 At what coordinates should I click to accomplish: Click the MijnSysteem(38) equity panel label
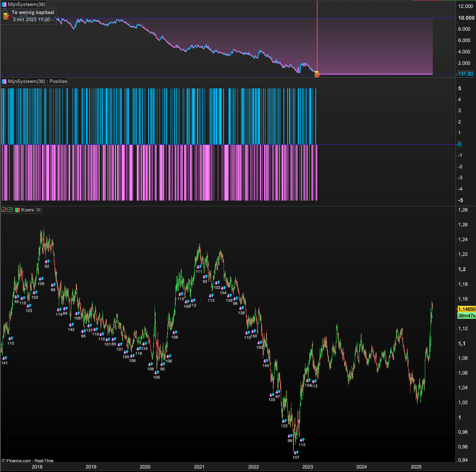coord(27,5)
